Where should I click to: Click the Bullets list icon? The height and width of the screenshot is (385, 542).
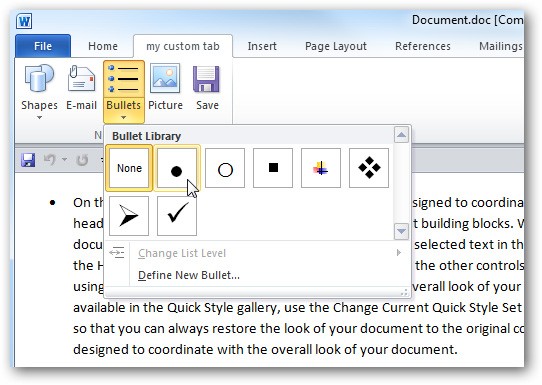(x=123, y=79)
